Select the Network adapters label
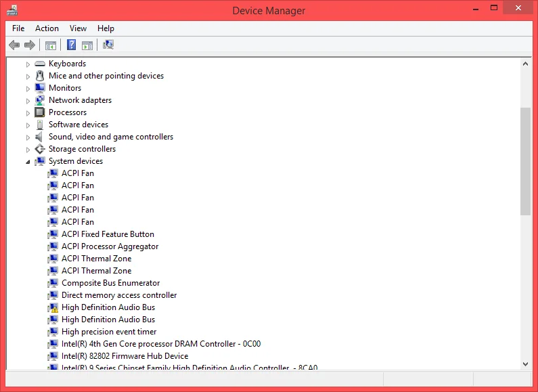The height and width of the screenshot is (392, 538). [x=80, y=100]
